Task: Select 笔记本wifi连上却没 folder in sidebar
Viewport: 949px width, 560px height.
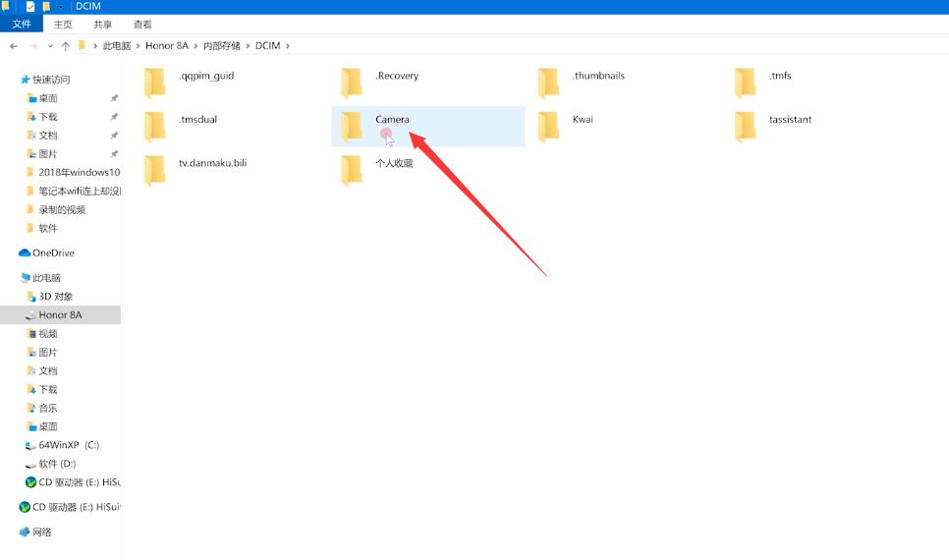Action: coord(73,192)
